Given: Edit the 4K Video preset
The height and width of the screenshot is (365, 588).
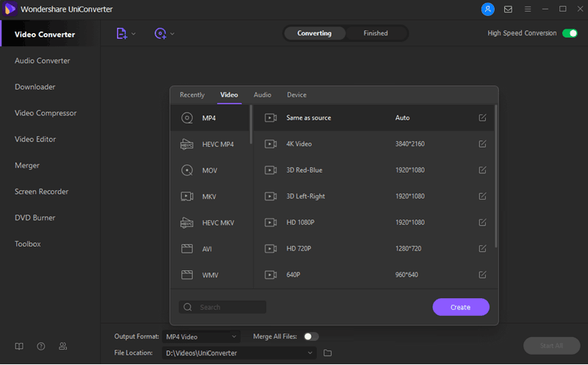Looking at the screenshot, I should [482, 144].
